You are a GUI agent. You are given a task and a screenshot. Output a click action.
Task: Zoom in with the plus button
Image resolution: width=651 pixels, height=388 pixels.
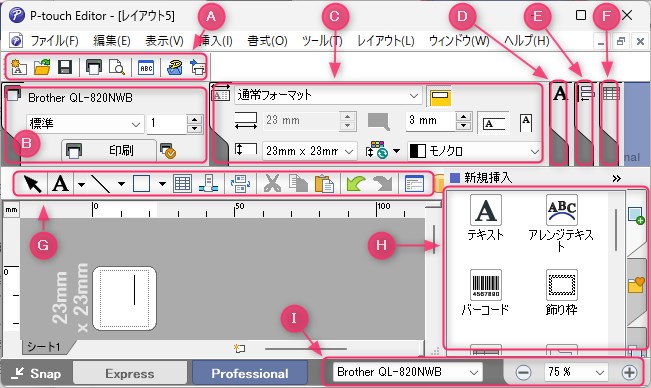629,372
